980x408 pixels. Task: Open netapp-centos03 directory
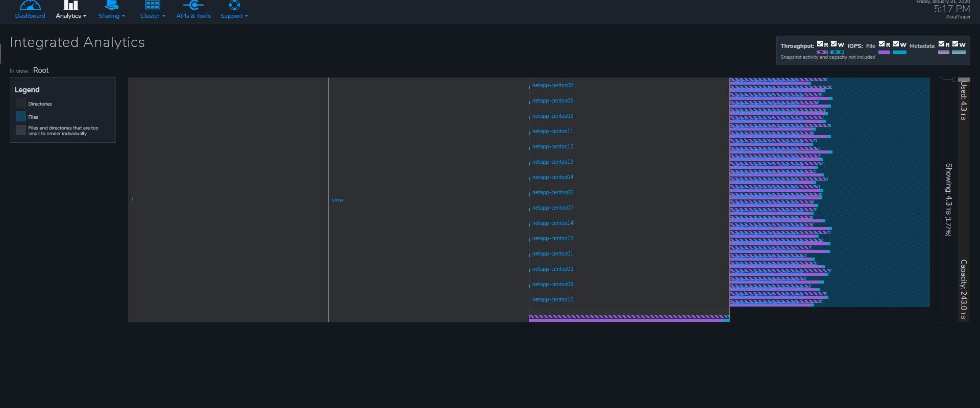(x=553, y=116)
